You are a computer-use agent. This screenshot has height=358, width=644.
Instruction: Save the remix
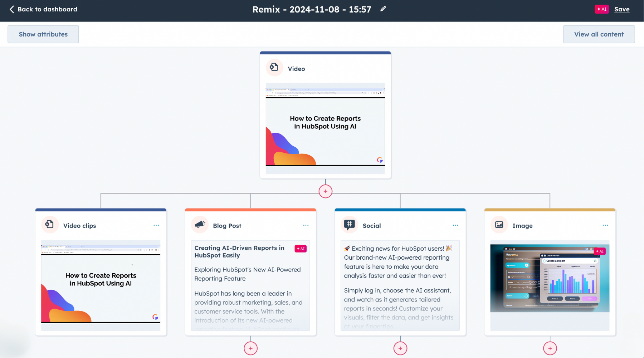point(622,9)
